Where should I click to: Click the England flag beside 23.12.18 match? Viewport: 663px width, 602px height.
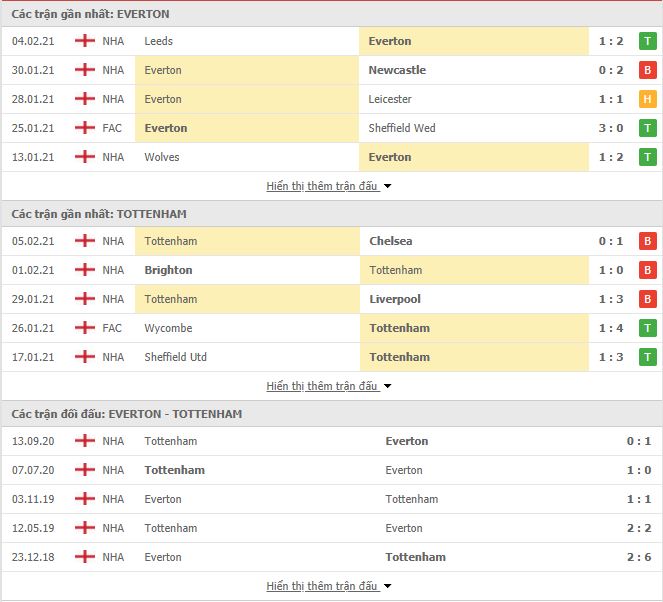pos(85,557)
